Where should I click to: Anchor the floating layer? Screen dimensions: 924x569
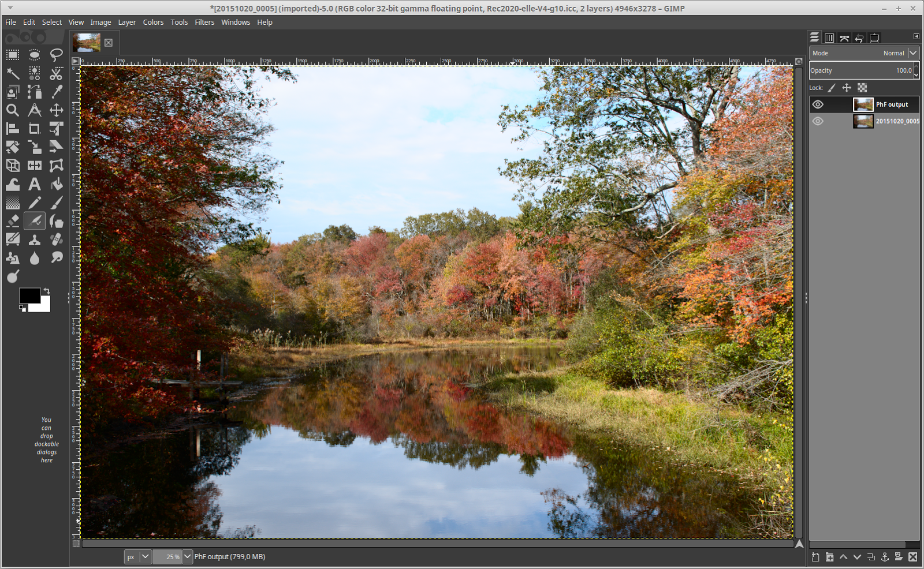(885, 557)
